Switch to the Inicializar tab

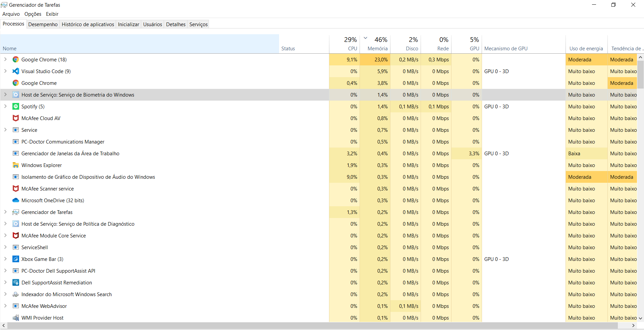click(x=128, y=24)
